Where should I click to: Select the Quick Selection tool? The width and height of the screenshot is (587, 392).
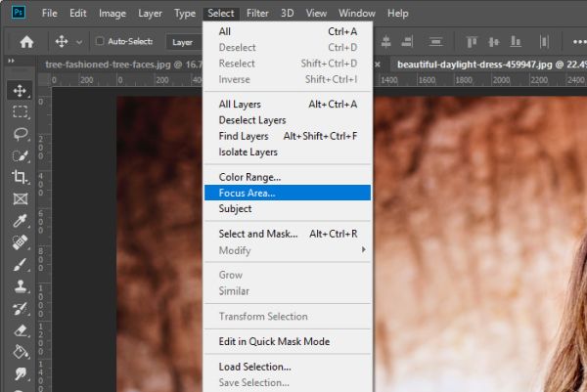coord(21,155)
